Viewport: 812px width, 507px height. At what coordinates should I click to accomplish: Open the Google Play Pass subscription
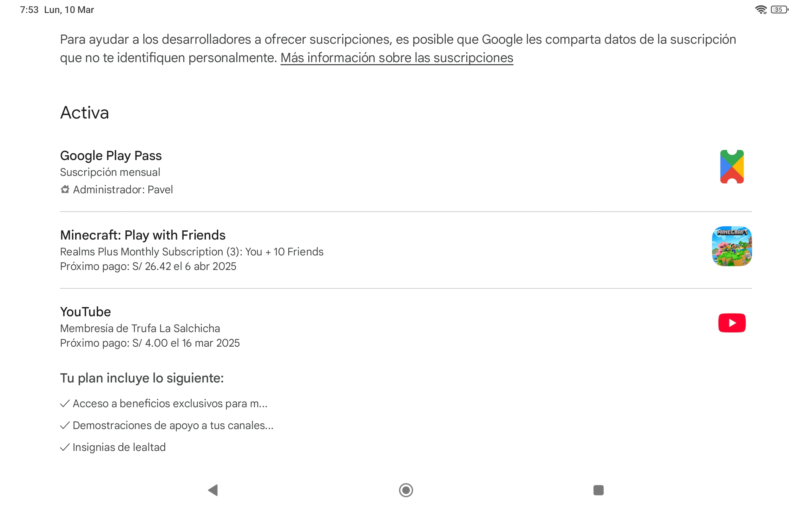111,156
